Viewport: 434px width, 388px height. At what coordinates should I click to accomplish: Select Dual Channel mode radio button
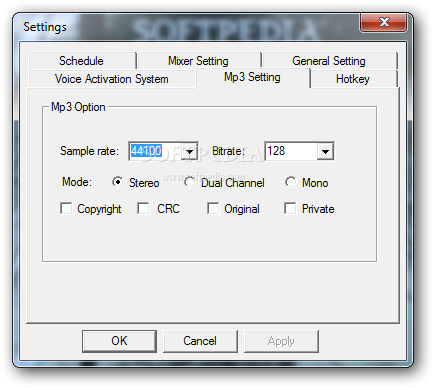pyautogui.click(x=189, y=182)
